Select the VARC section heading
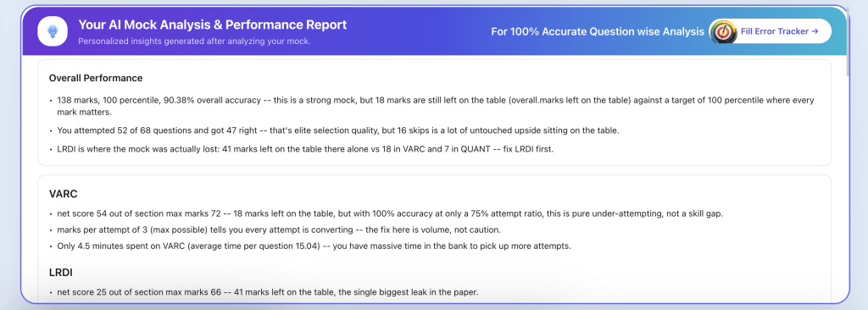 click(63, 194)
